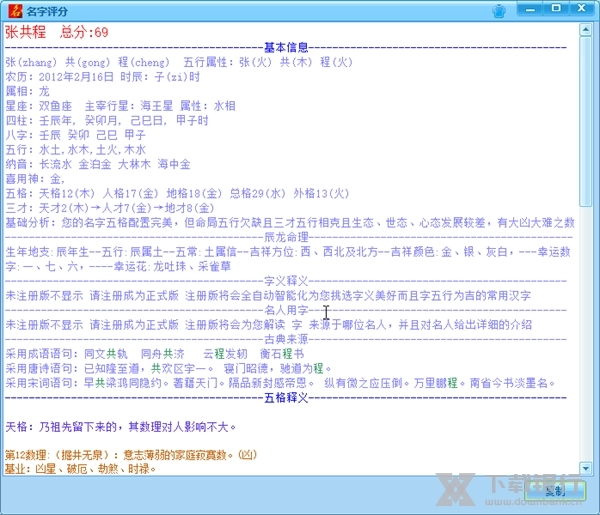Viewport: 600px width, 515px height.
Task: Click the 主宰行星: 海王星 text
Action: tap(129, 106)
